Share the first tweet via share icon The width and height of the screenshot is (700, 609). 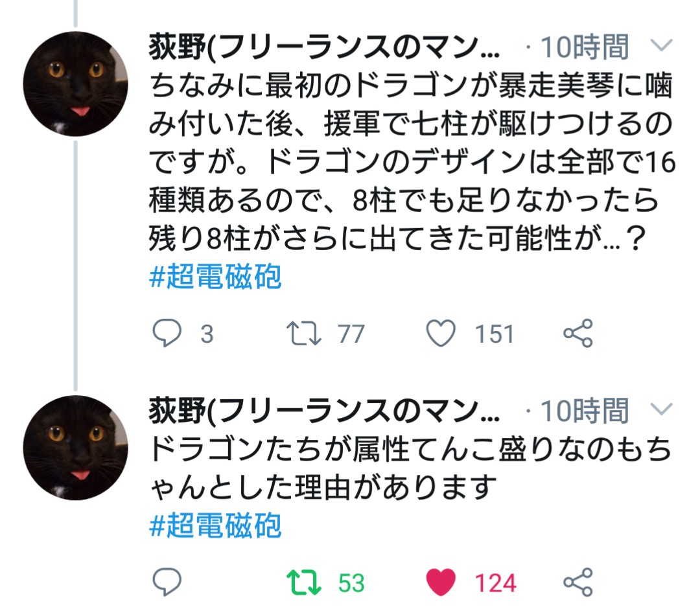pyautogui.click(x=577, y=334)
